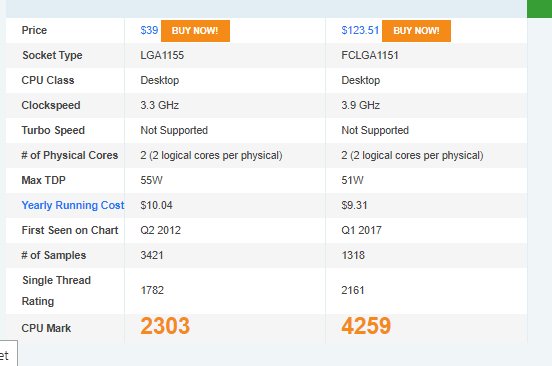Click BUY NOW next to $39
Viewport: 552px width, 366px height.
195,31
